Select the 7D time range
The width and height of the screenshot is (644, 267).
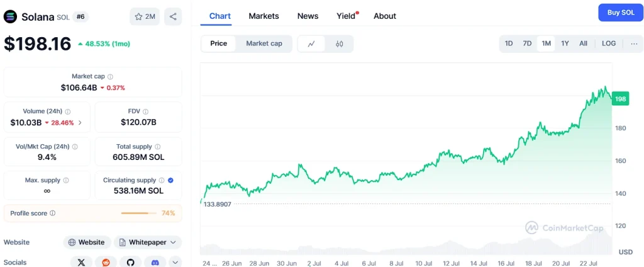(527, 43)
